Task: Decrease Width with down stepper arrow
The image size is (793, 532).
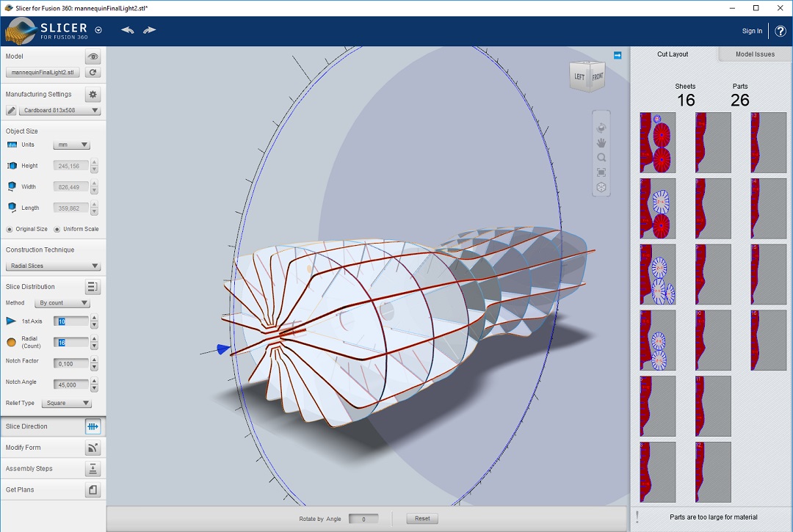Action: [x=94, y=191]
